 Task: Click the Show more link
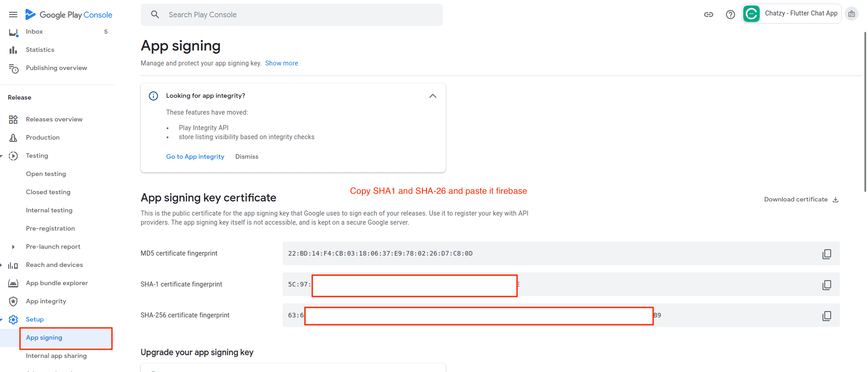tap(281, 63)
